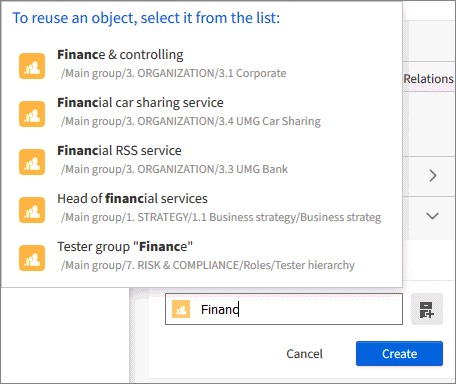Focus the name input field containing Financ
This screenshot has width=456, height=384.
[284, 309]
